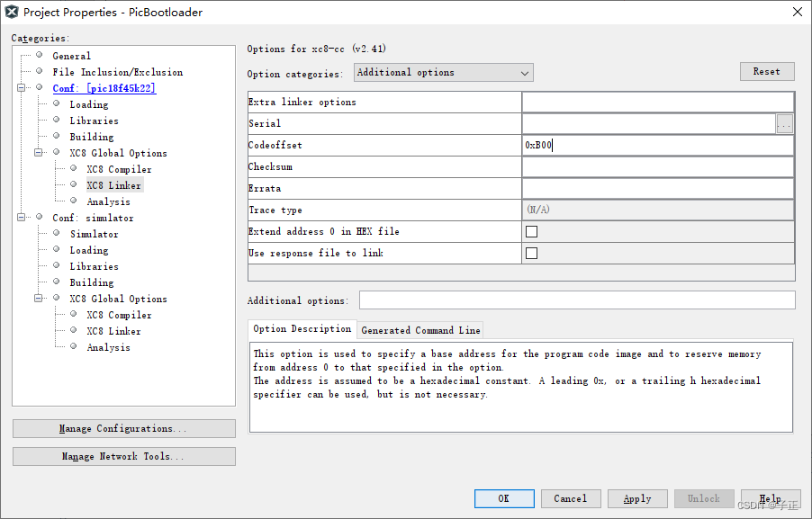Open the Serial field browse ellipsis
Viewport: 812px width, 519px height.
pyautogui.click(x=786, y=123)
